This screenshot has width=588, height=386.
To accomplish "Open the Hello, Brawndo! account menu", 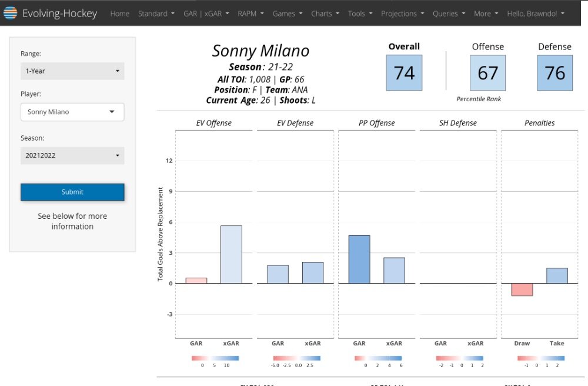I will [x=536, y=14].
